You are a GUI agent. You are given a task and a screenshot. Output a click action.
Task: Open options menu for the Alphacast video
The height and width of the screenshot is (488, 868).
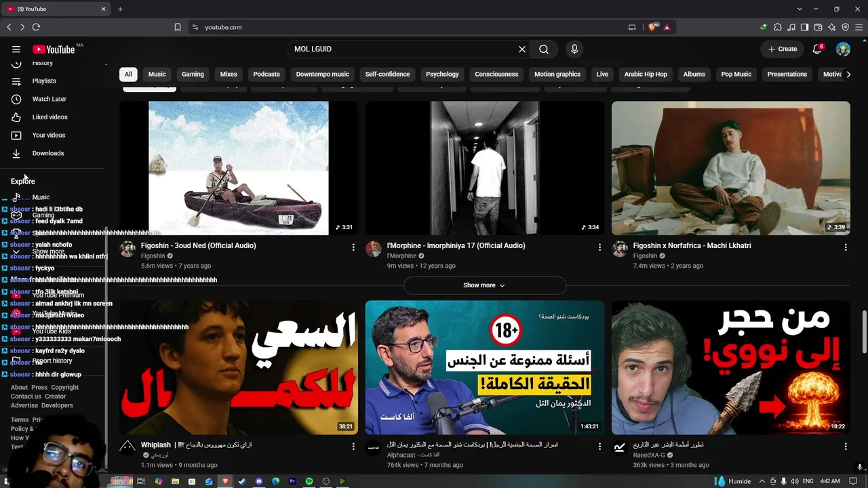599,447
